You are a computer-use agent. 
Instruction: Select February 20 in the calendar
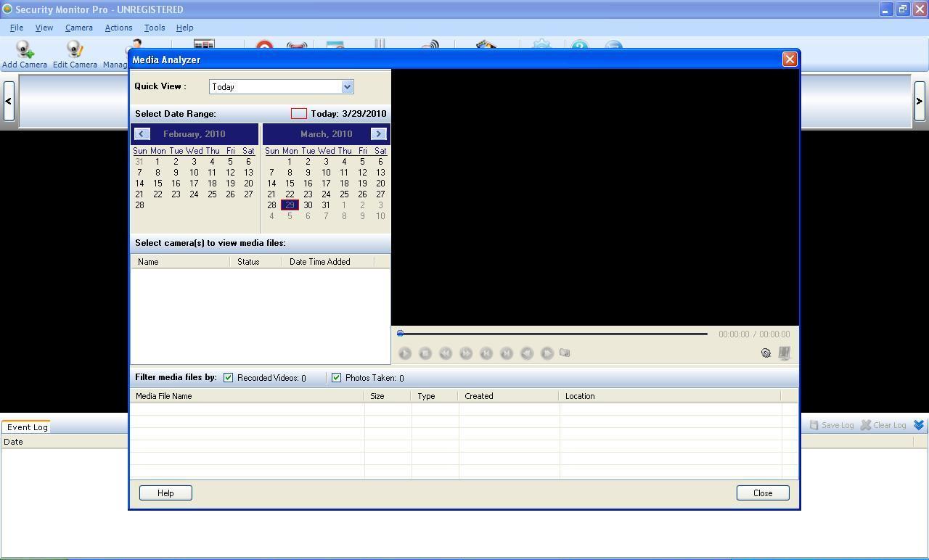(x=248, y=184)
